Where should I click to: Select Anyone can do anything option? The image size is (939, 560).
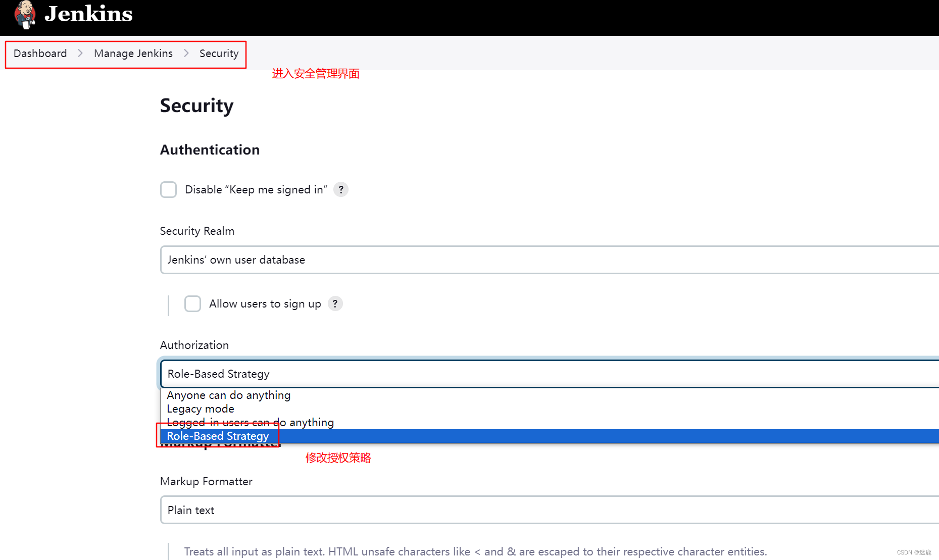[550, 395]
